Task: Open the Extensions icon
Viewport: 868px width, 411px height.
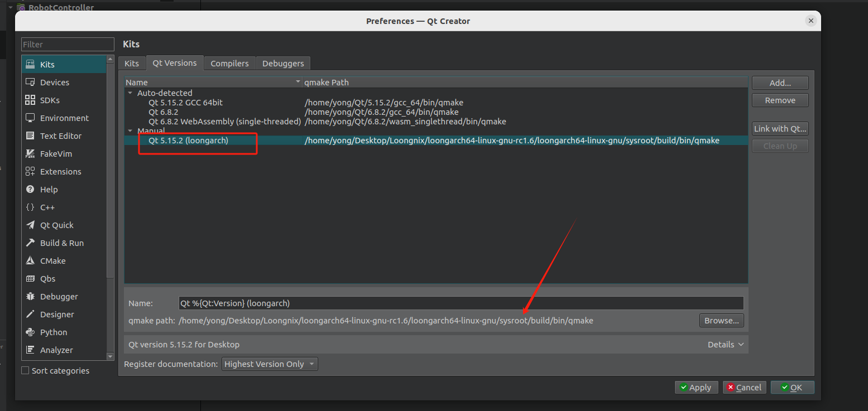Action: (x=30, y=171)
